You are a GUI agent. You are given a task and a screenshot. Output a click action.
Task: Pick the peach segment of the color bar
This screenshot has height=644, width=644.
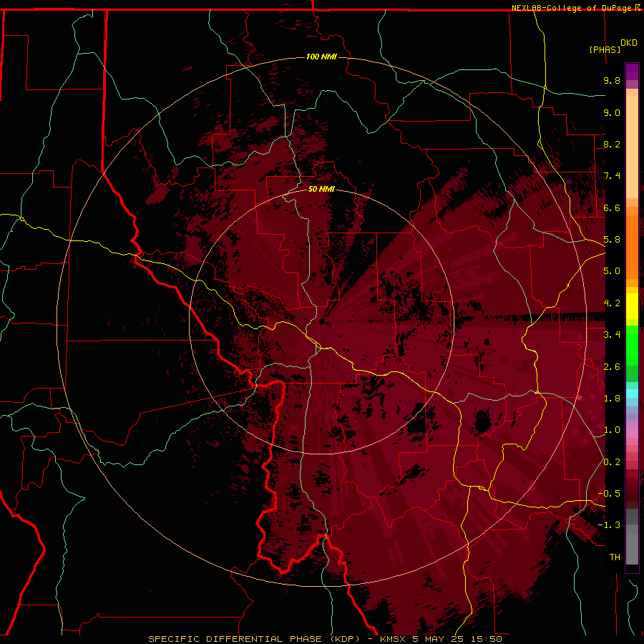tap(632, 147)
